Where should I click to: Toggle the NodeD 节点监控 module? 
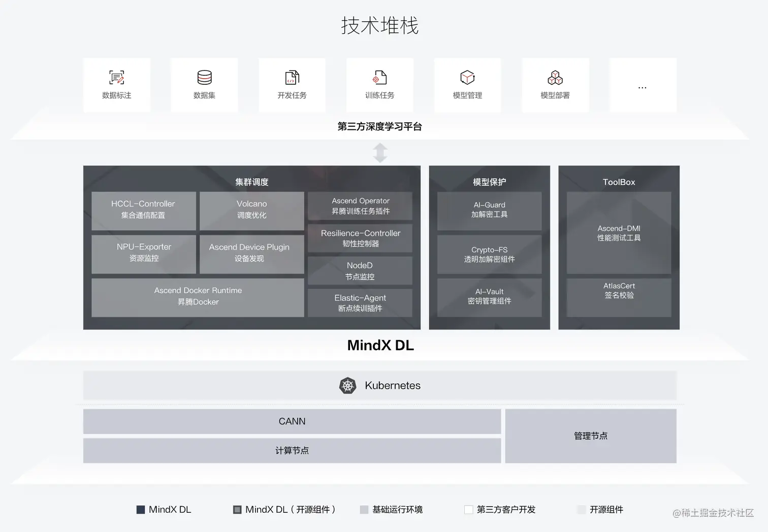[360, 271]
